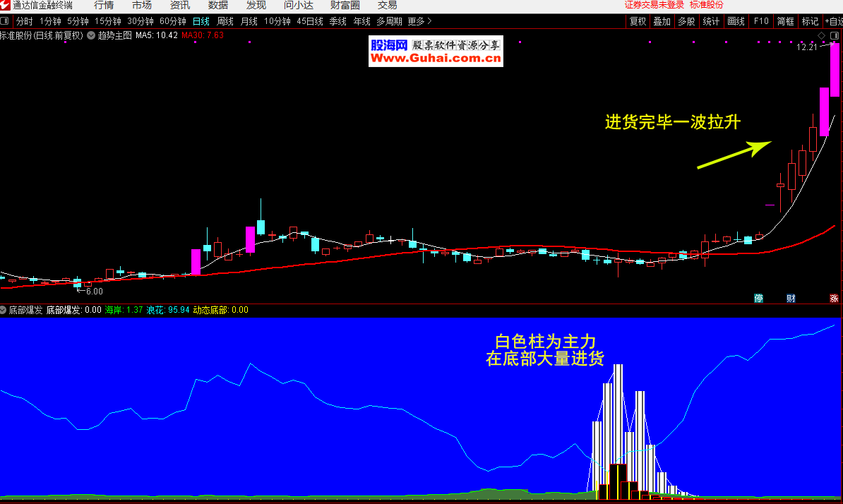
Task: Click the +自选 add to watchlist button
Action: pos(833,21)
